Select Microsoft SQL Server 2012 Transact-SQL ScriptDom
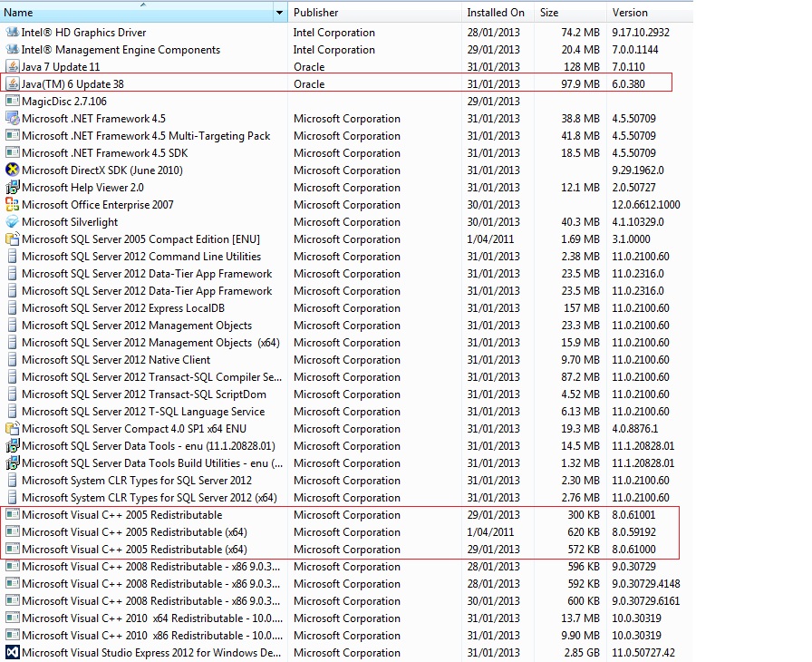The image size is (812, 662). 144,394
